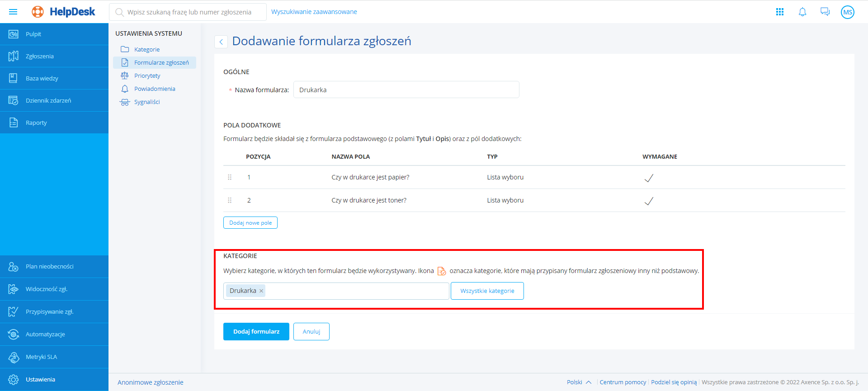The height and width of the screenshot is (391, 868).
Task: Expand the Polski language selector
Action: (579, 382)
